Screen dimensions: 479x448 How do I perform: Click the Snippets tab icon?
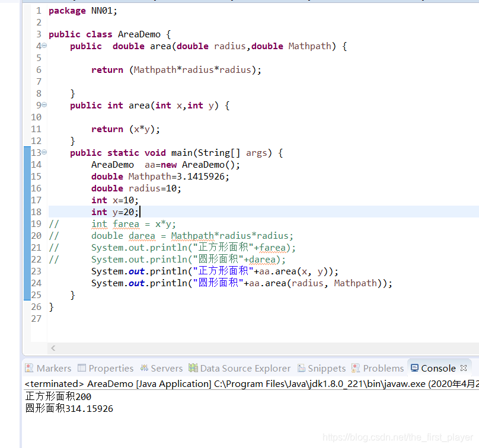[x=301, y=368]
